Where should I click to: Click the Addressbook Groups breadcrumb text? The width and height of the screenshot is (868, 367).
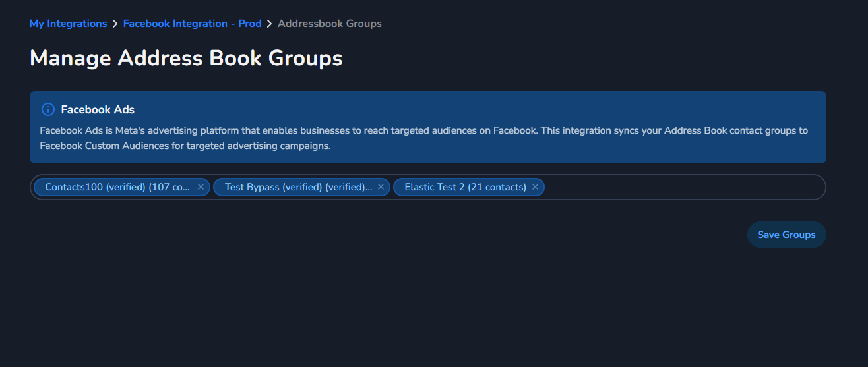(x=330, y=24)
